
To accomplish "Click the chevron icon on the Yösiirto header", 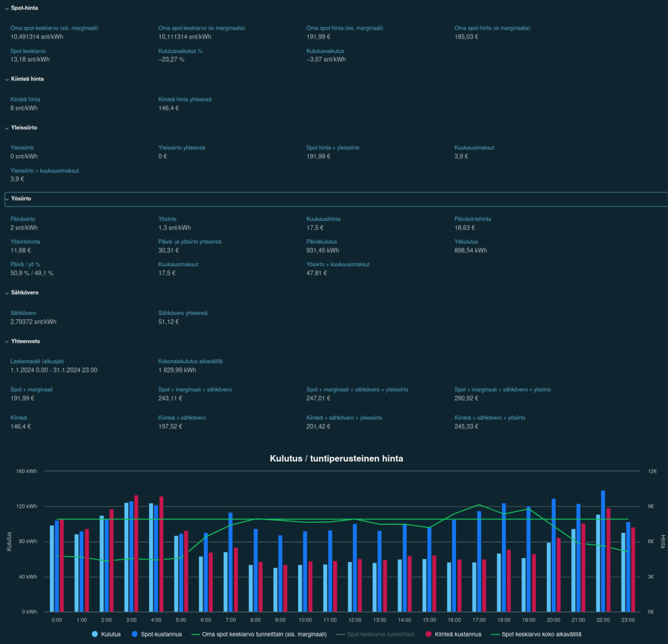I will 8,199.
